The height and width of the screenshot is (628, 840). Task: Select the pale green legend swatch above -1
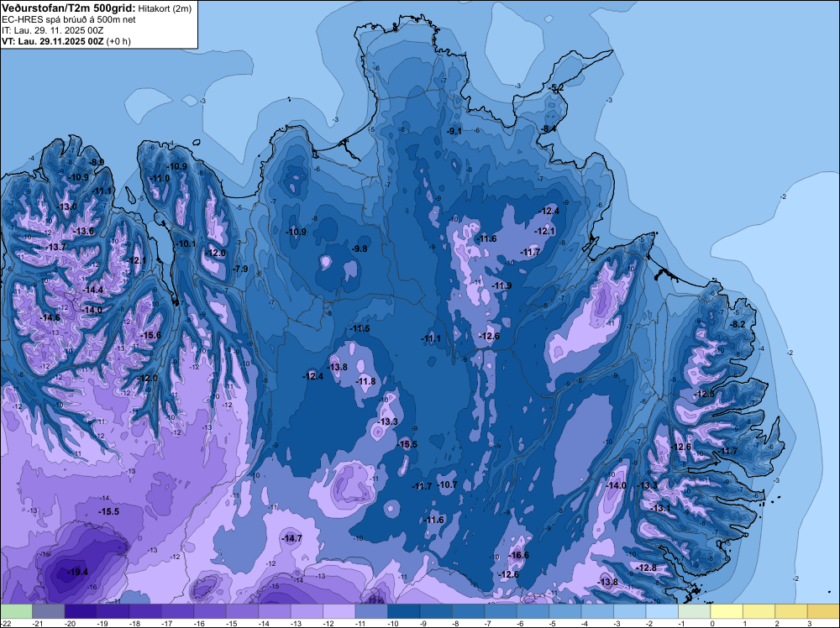click(695, 611)
